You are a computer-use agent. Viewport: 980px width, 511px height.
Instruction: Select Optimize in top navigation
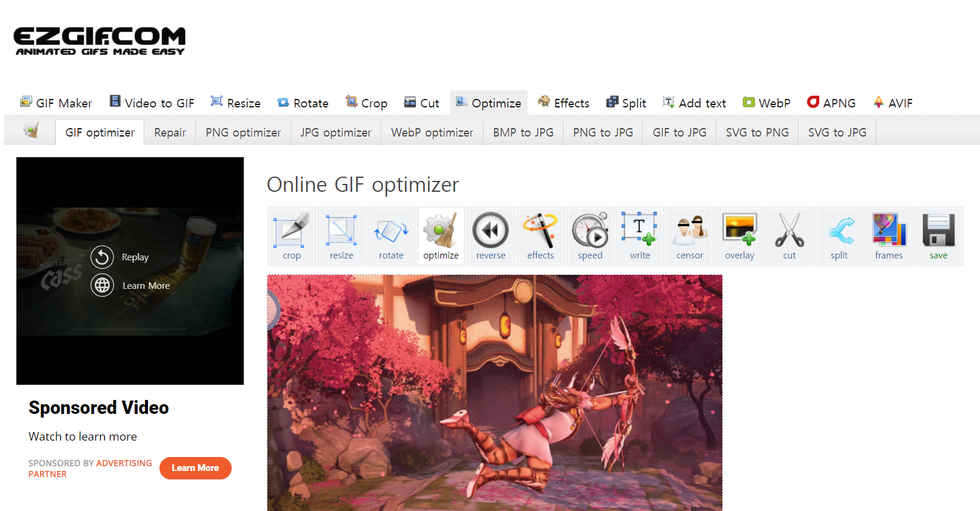pos(489,103)
